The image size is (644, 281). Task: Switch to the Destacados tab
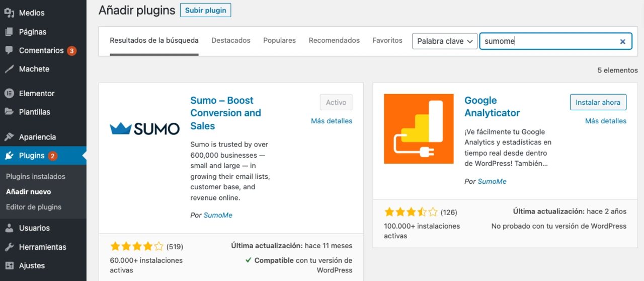click(231, 40)
